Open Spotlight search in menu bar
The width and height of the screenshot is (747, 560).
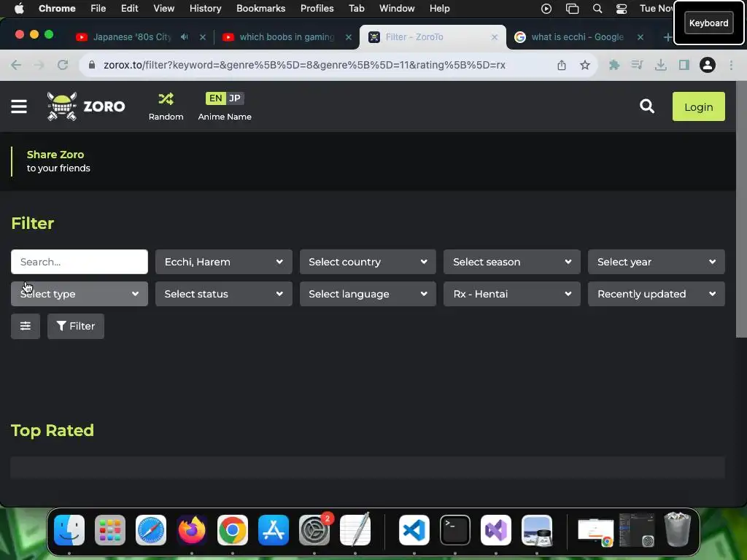pyautogui.click(x=597, y=9)
